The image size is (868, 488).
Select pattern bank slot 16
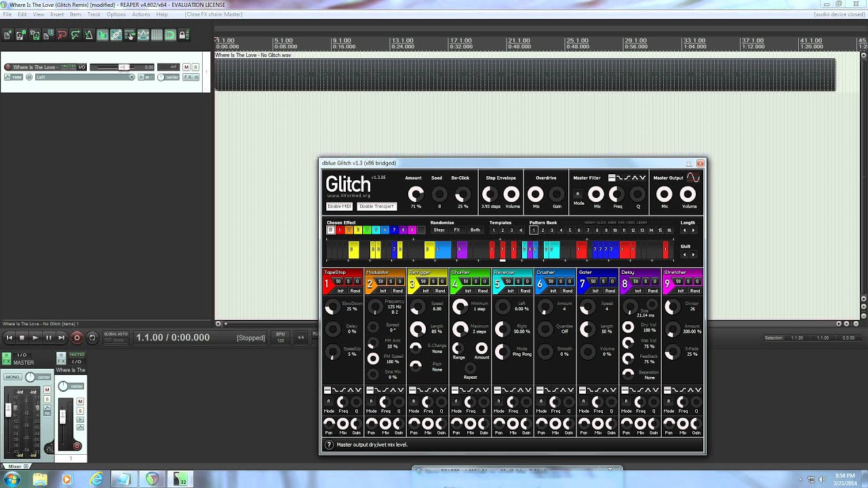pyautogui.click(x=669, y=230)
